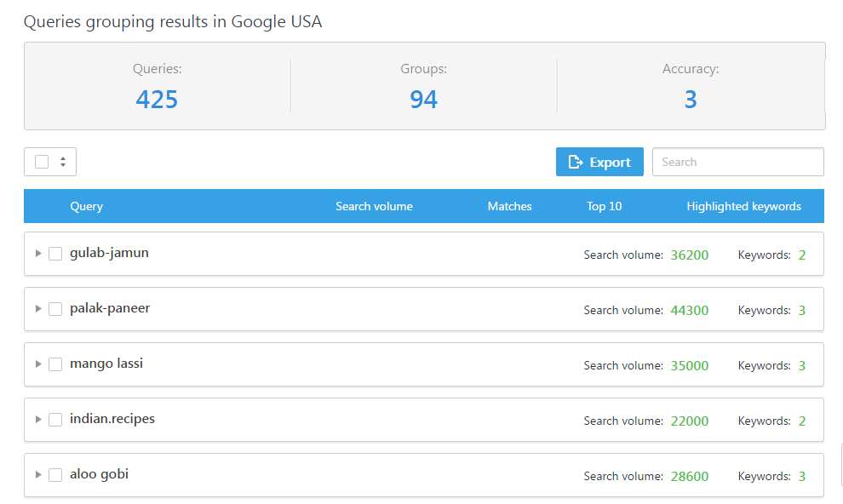Screen dimensions: 843x504
Task: Click the 35000 search volume value
Action: pos(689,366)
